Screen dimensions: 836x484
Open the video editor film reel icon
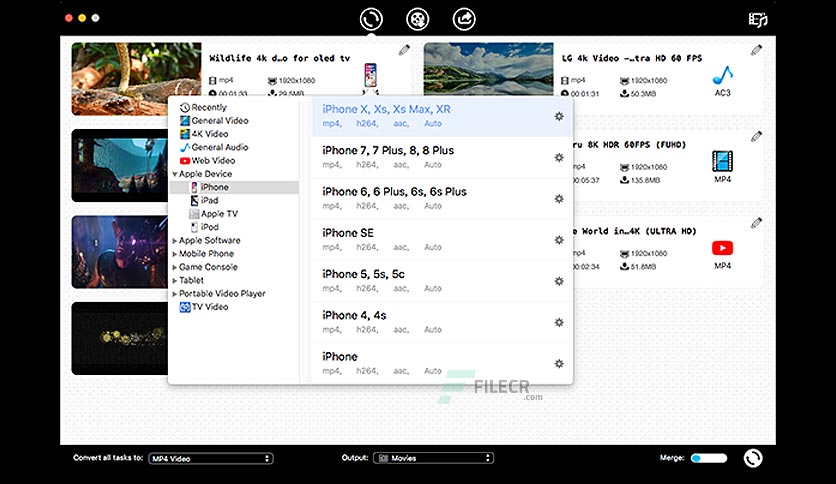point(418,19)
